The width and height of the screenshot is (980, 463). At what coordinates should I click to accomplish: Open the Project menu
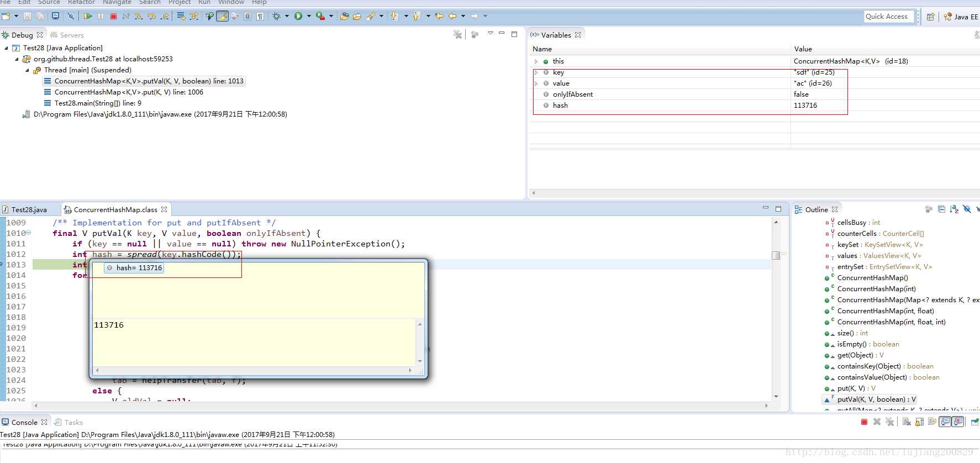point(180,2)
